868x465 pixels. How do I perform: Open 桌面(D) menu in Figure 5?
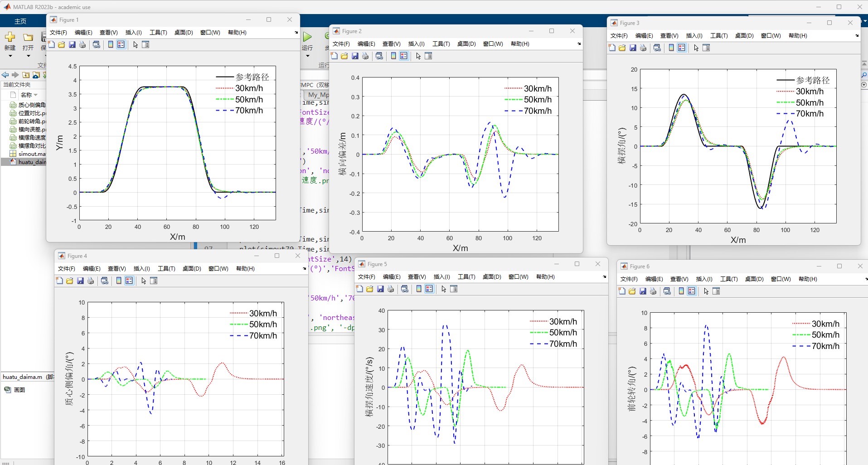(492, 276)
